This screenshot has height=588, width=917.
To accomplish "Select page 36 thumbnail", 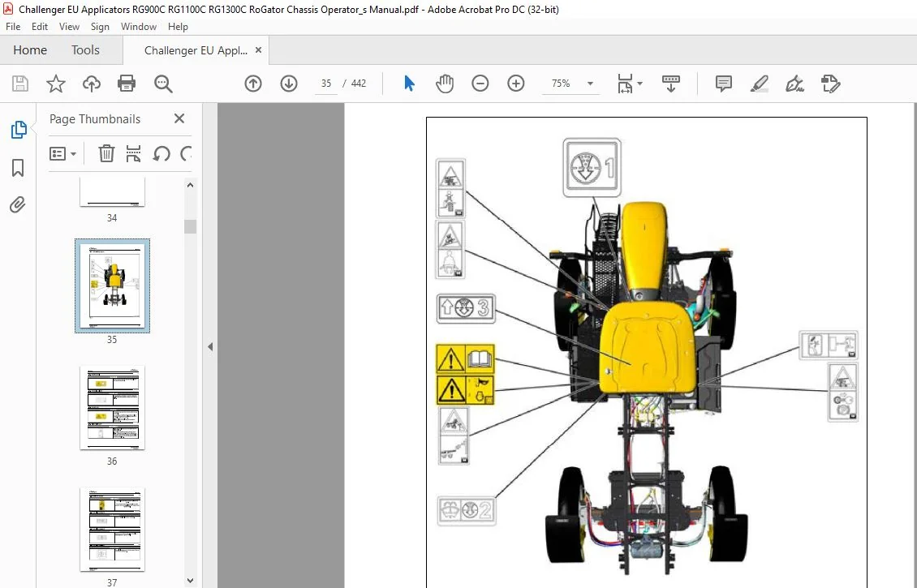I will 112,408.
